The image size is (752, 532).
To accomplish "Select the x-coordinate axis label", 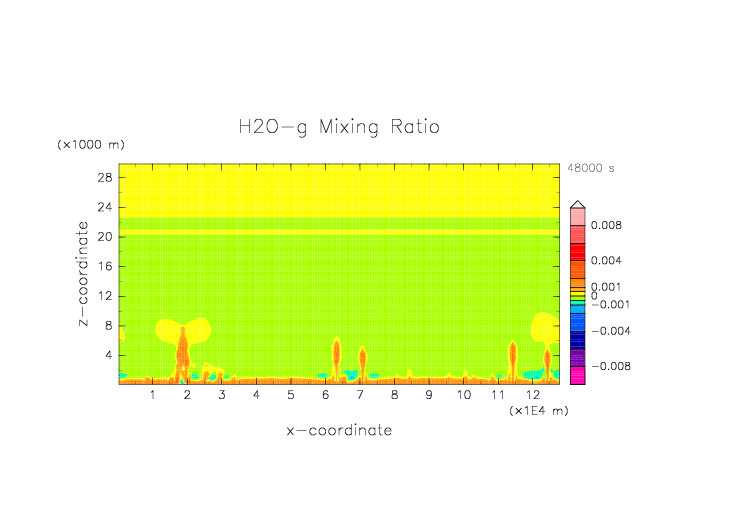I will 339,431.
